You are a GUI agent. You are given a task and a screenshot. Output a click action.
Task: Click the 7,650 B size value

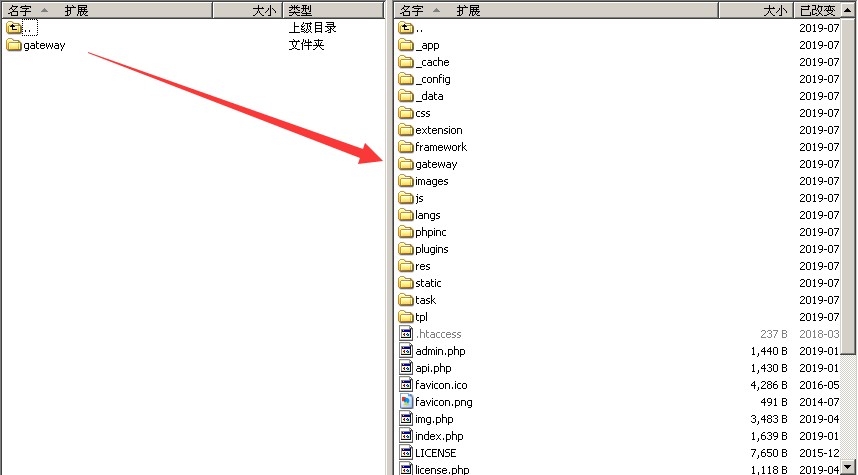click(769, 453)
